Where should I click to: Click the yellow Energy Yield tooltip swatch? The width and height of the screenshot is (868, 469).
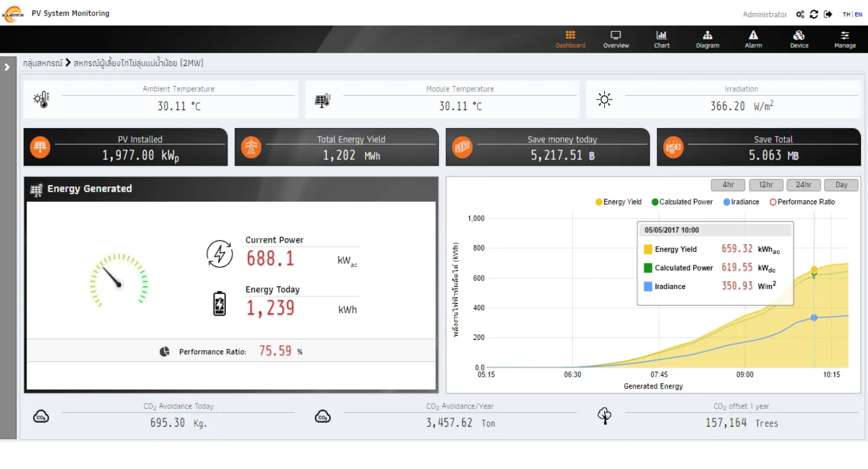[648, 249]
